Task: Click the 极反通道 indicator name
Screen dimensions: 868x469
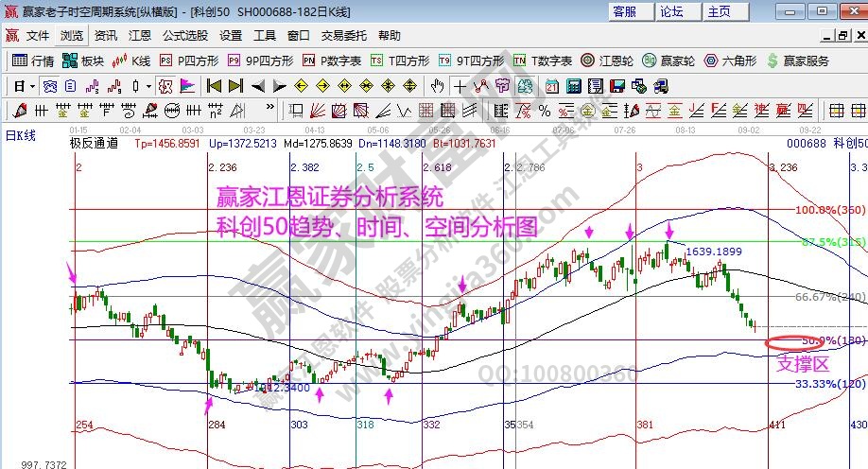Action: click(x=95, y=144)
